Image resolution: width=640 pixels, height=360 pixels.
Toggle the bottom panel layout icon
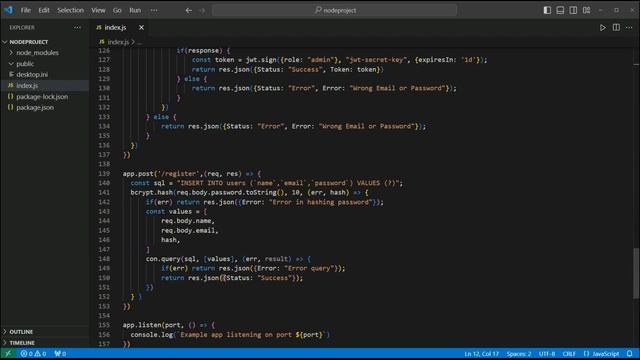(560, 10)
